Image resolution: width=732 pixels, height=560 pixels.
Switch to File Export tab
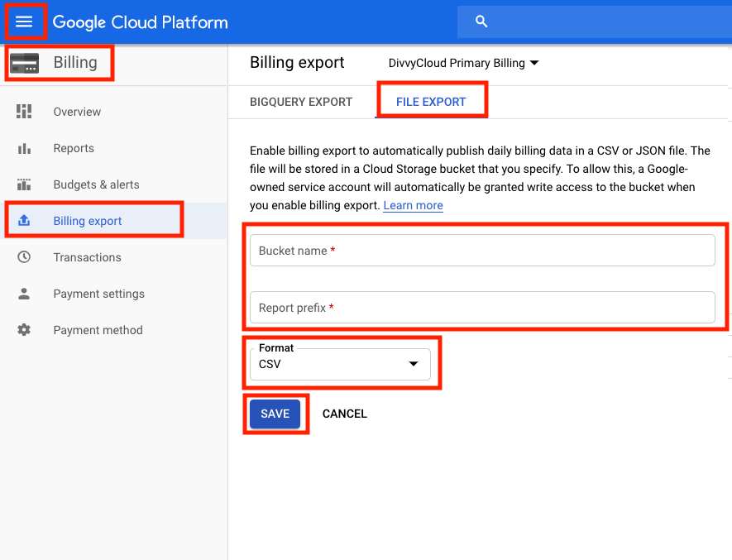431,102
